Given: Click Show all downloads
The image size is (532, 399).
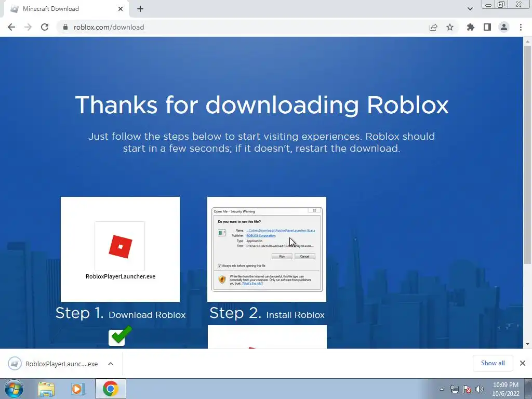Looking at the screenshot, I should point(493,363).
